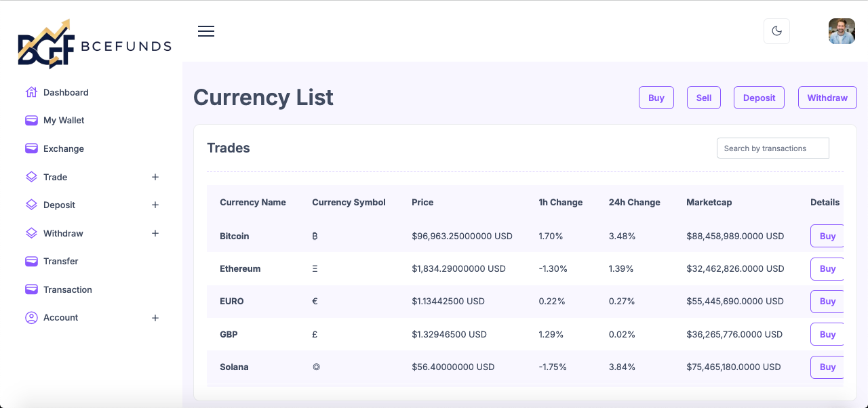Click the Transfer card icon

(31, 262)
